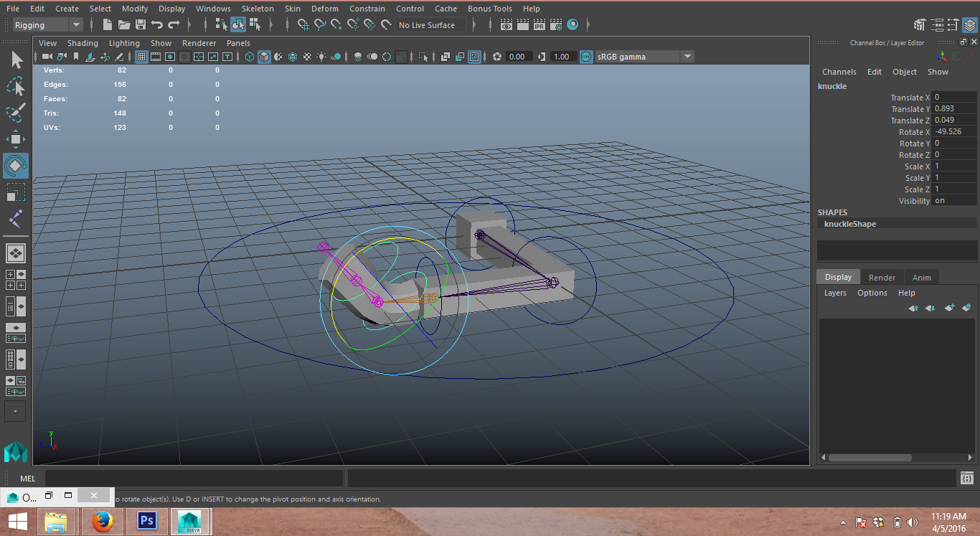Open the Render View window
The width and height of the screenshot is (980, 536).
click(x=507, y=25)
